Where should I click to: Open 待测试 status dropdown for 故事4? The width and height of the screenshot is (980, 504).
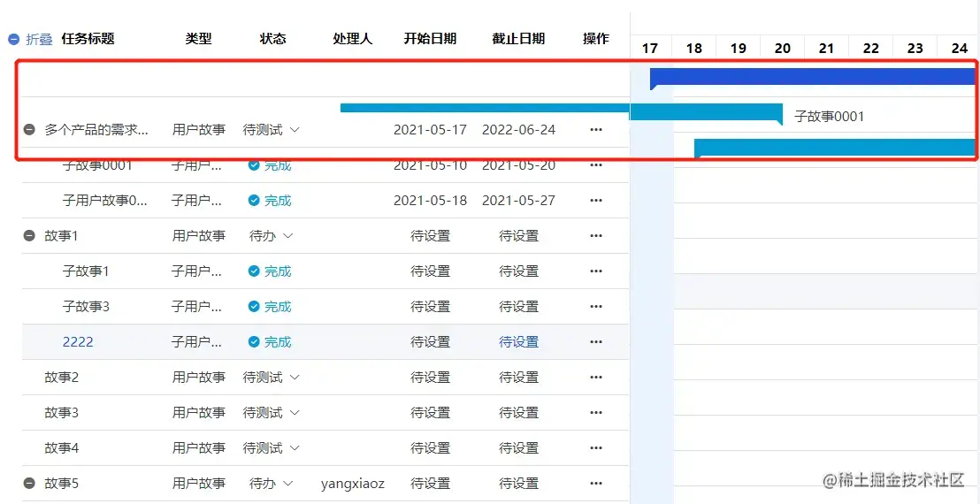[x=272, y=447]
